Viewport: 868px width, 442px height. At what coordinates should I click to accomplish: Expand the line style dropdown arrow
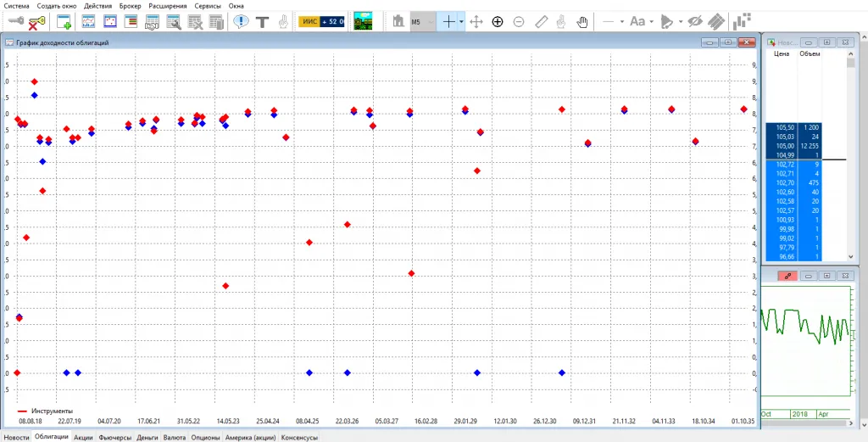click(621, 21)
